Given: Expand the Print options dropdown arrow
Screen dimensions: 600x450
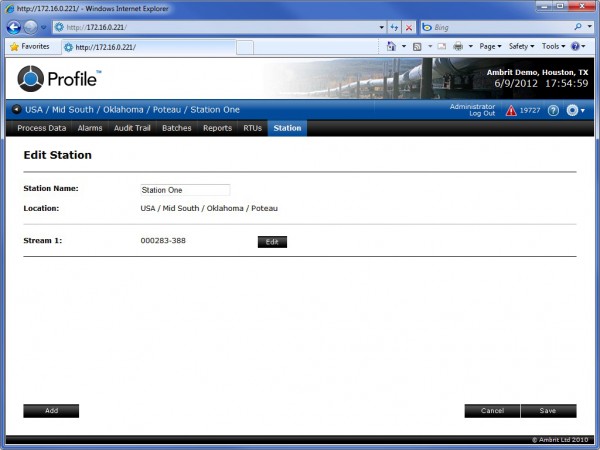Looking at the screenshot, I should coord(471,46).
